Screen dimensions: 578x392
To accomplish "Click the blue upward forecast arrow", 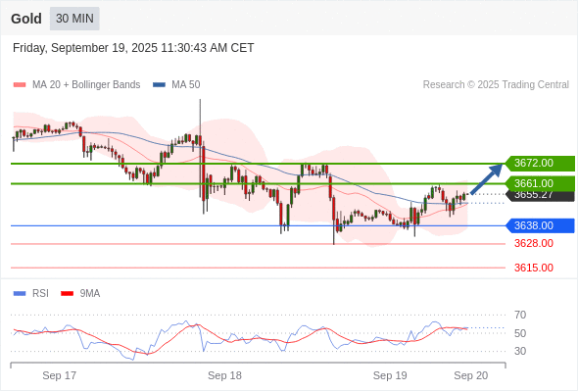I will (487, 178).
